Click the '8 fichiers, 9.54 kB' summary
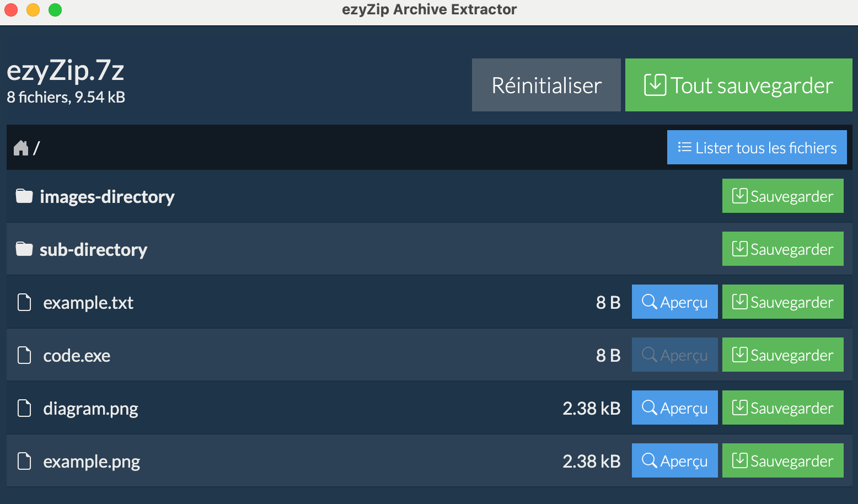The width and height of the screenshot is (858, 504). click(66, 97)
